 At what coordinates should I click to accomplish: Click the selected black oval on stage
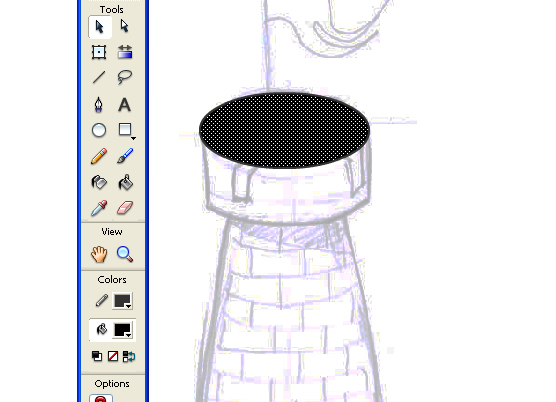[284, 130]
